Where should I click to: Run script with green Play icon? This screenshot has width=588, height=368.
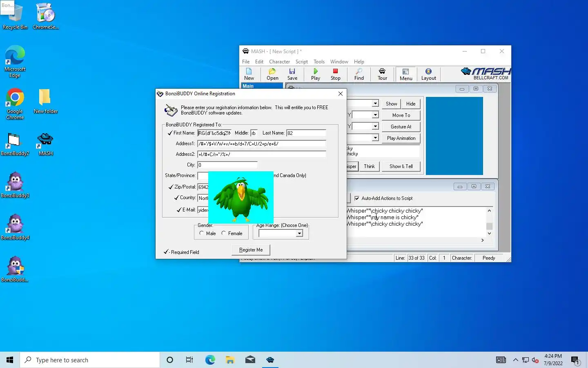coord(316,74)
